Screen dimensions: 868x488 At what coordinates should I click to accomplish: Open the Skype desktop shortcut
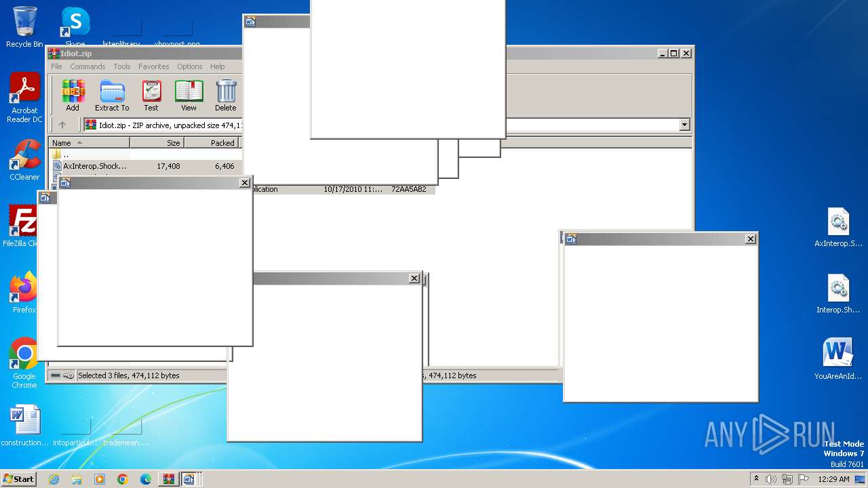click(75, 27)
